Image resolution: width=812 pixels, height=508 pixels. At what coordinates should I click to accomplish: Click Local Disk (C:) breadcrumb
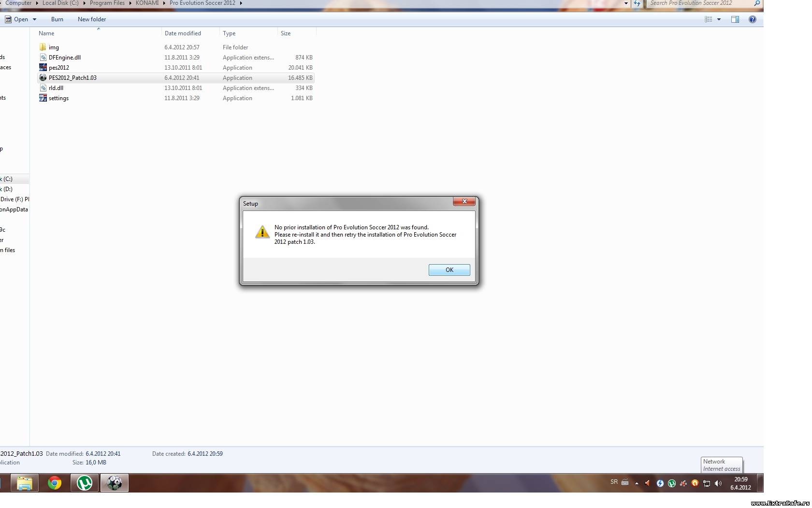coord(60,3)
